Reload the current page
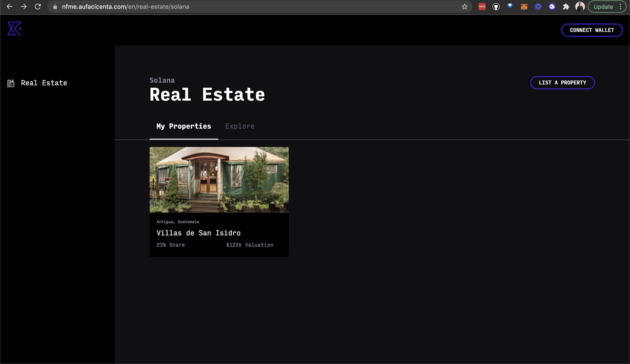Viewport: 630px width, 364px height. (38, 7)
